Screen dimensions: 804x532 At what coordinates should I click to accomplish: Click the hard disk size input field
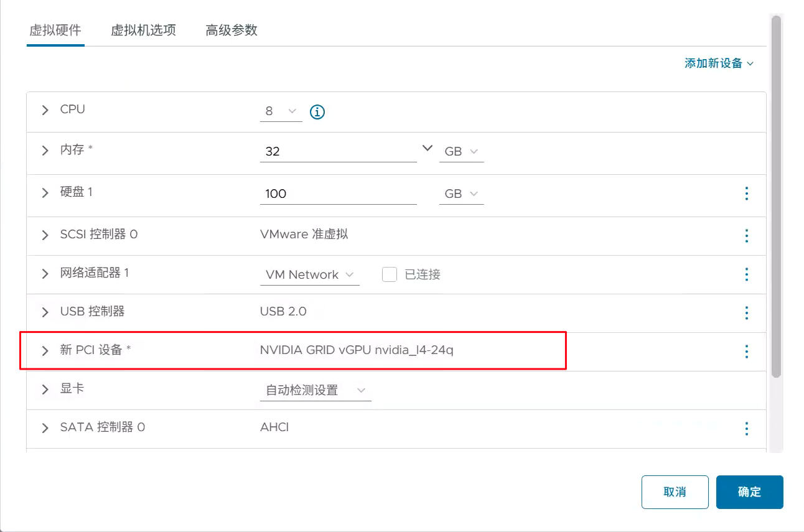(x=338, y=194)
